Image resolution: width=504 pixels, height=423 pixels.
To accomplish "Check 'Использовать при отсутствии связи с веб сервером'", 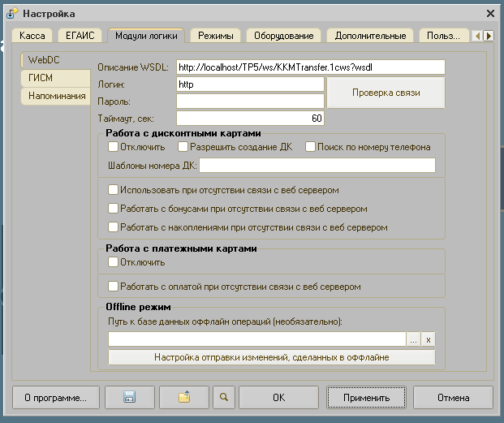I will point(114,189).
